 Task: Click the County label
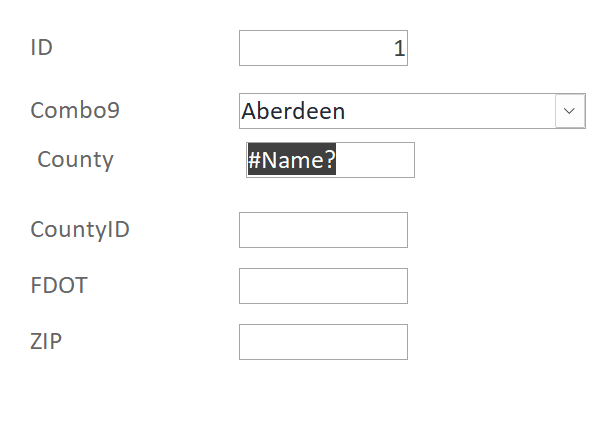click(75, 159)
